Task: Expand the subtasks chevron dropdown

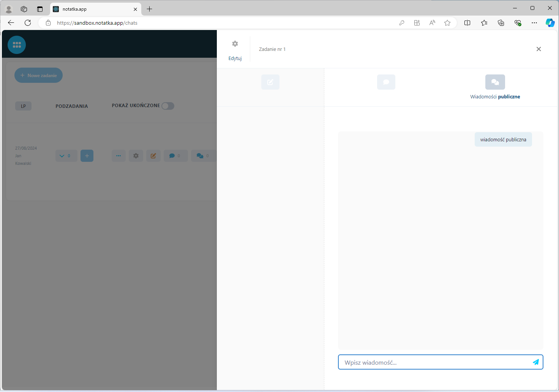Action: [66, 156]
